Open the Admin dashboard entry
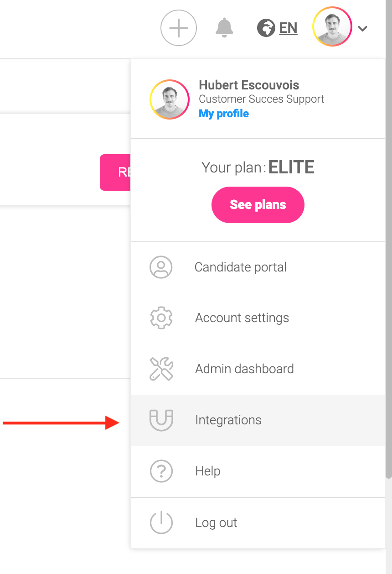The image size is (392, 574). click(x=244, y=369)
